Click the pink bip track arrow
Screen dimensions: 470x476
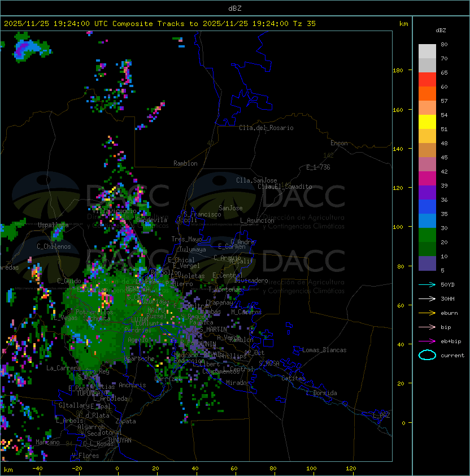(x=427, y=327)
